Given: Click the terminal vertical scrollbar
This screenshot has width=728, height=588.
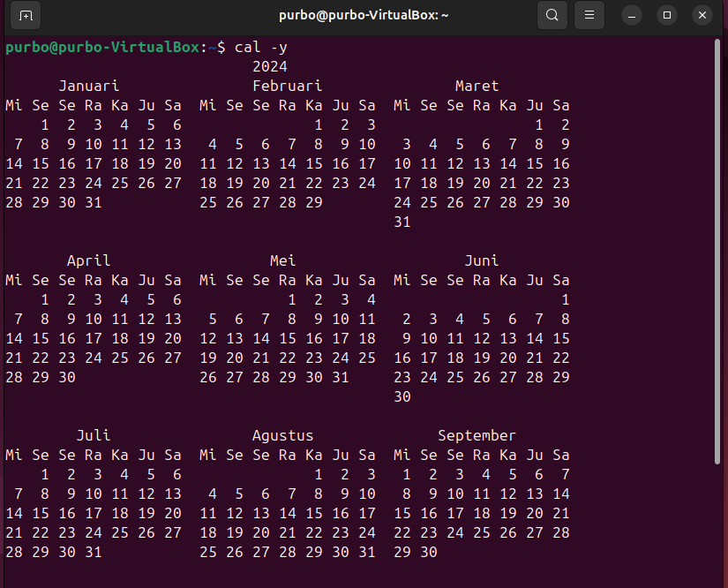Looking at the screenshot, I should (x=717, y=251).
